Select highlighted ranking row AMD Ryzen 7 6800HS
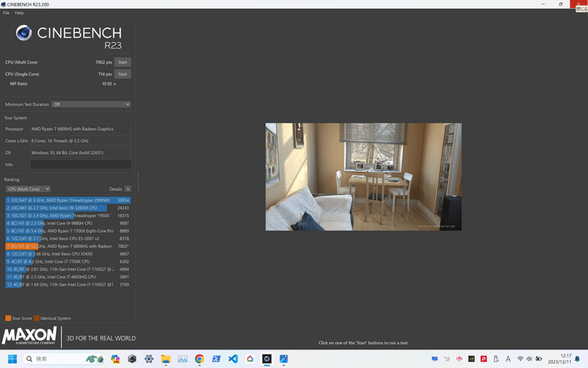 [x=68, y=247]
